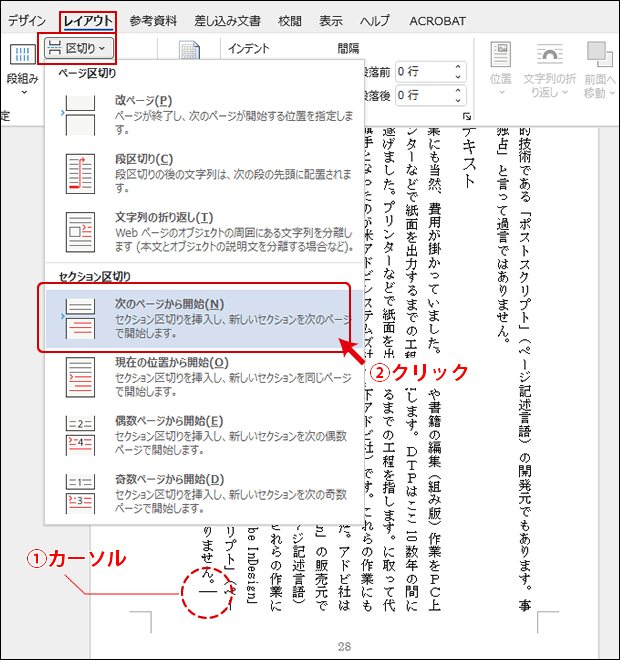The width and height of the screenshot is (620, 660).
Task: Choose 文字列の折り返し(T) text wrapping break
Action: 204,232
